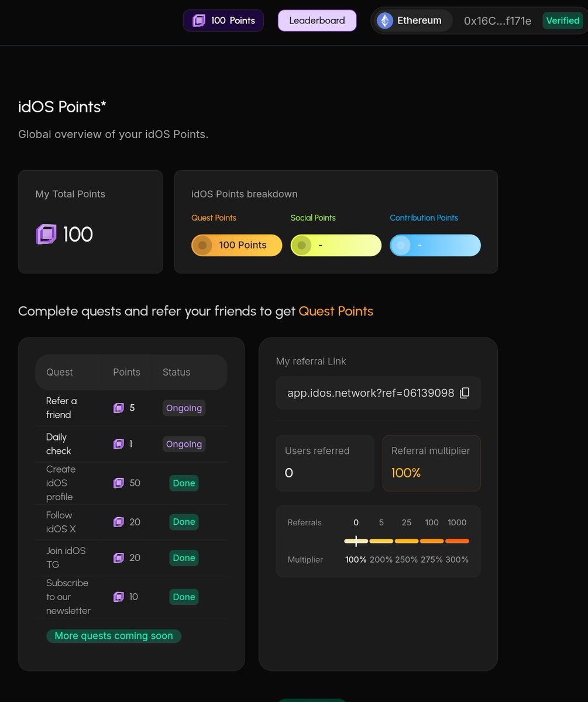Click the My referral Link label
588x702 pixels.
[x=311, y=362]
